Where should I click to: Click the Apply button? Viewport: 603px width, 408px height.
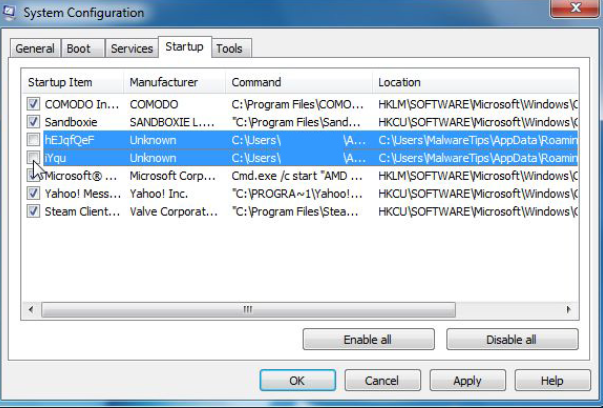pos(467,380)
